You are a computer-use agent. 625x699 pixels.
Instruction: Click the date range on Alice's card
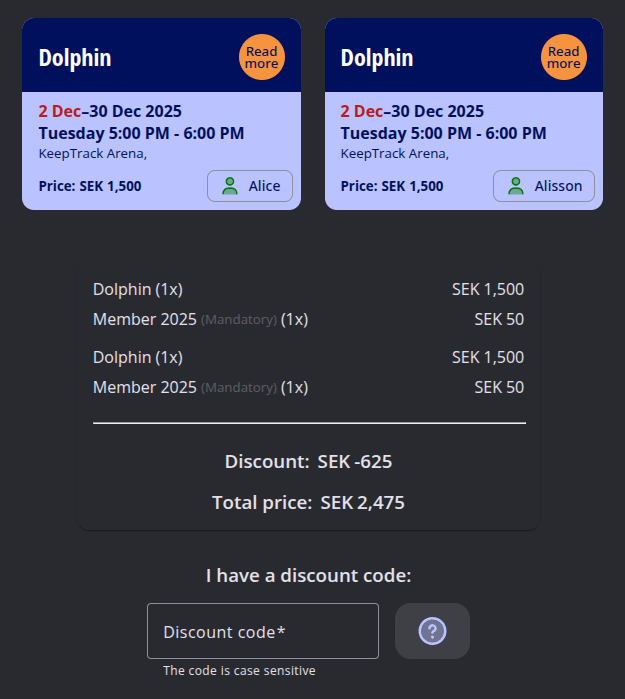110,111
